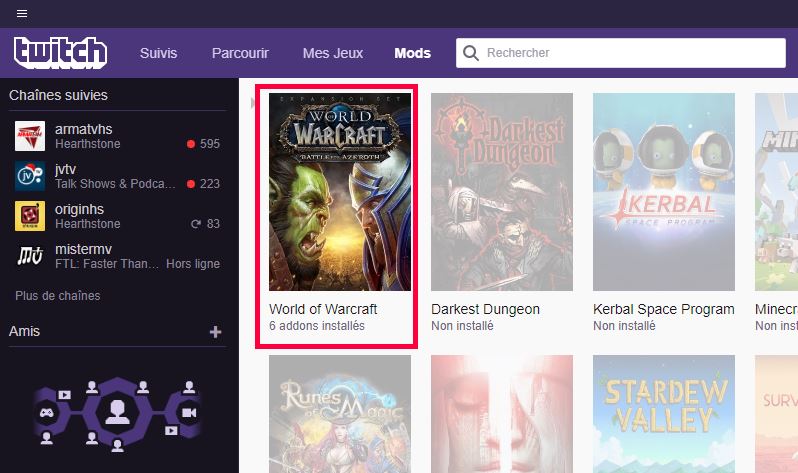Select the armatvhs channel name
798x473 pixels.
pos(83,129)
